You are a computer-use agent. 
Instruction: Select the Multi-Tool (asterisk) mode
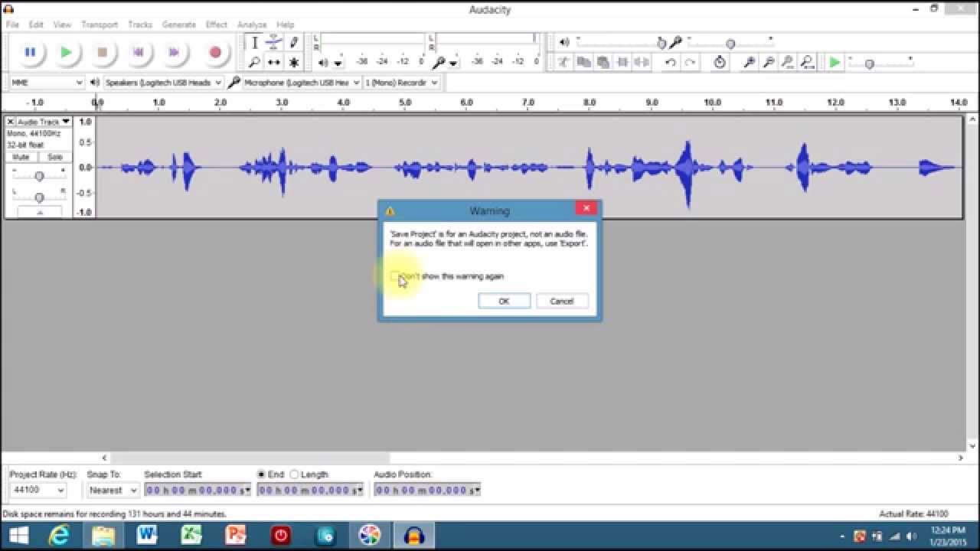click(x=294, y=62)
